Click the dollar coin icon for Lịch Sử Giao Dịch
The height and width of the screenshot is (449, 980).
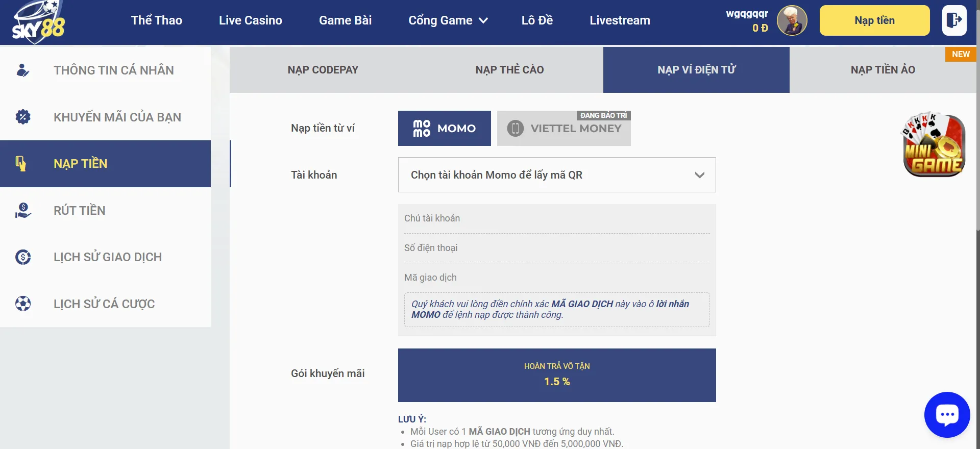pyautogui.click(x=23, y=257)
